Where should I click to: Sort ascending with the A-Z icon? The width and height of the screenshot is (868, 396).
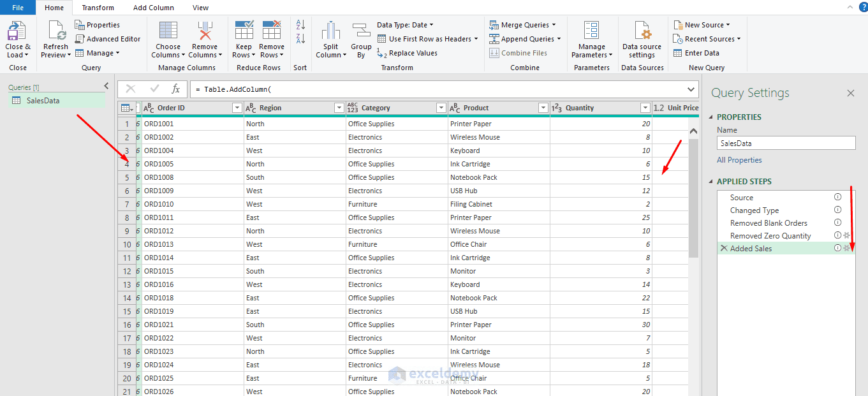pyautogui.click(x=301, y=25)
